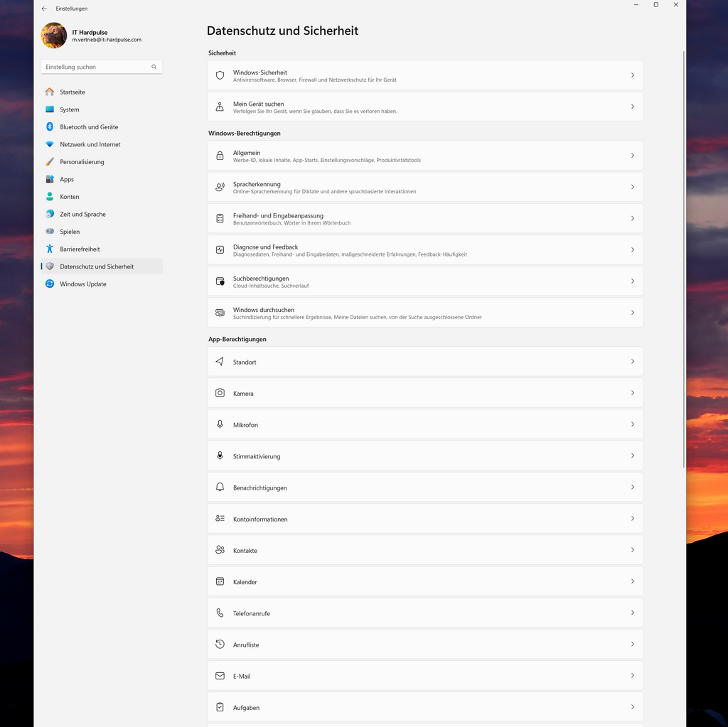
Task: Open the Windows Update section
Action: pyautogui.click(x=82, y=284)
